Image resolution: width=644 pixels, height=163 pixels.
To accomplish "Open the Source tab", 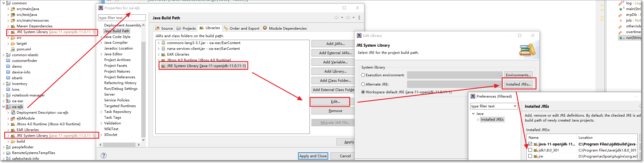I will 164,28.
